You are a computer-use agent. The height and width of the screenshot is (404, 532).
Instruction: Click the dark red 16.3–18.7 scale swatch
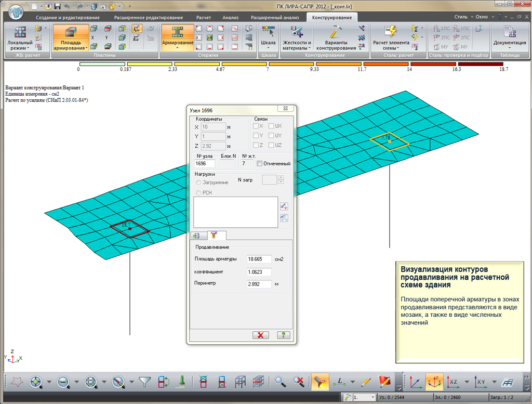[x=481, y=63]
